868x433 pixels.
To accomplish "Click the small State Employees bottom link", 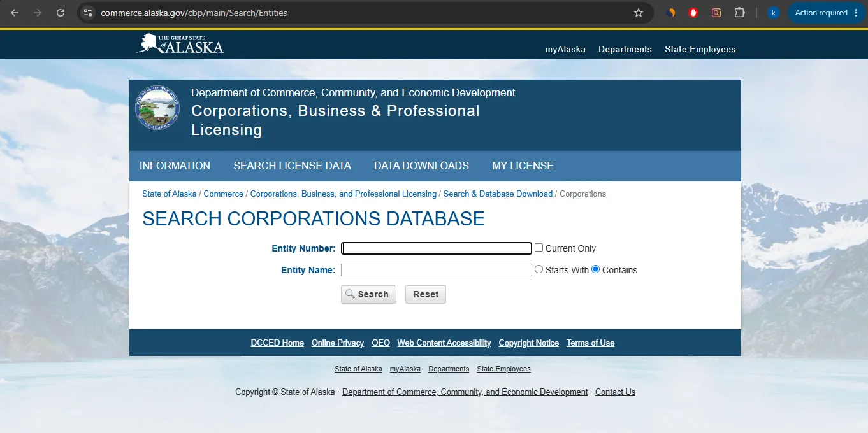I will tap(503, 369).
